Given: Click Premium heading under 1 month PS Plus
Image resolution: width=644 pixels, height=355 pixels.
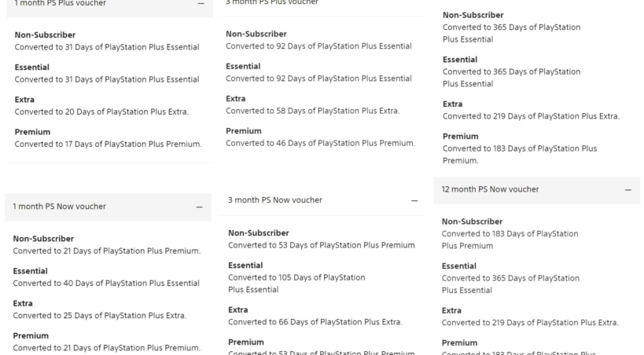Looking at the screenshot, I should click(32, 132).
